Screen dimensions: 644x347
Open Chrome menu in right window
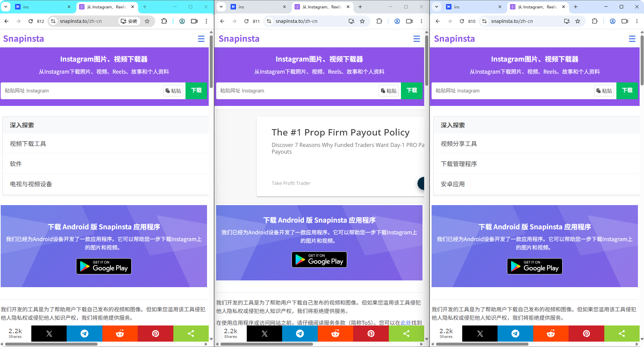point(637,21)
